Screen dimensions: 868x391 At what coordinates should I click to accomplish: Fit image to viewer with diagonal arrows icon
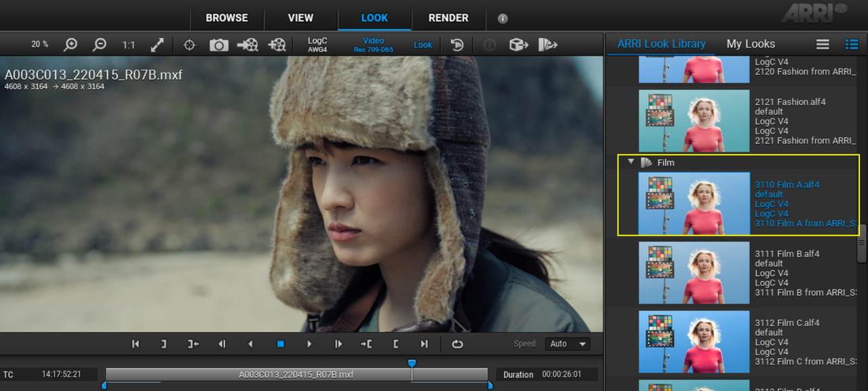coord(157,45)
